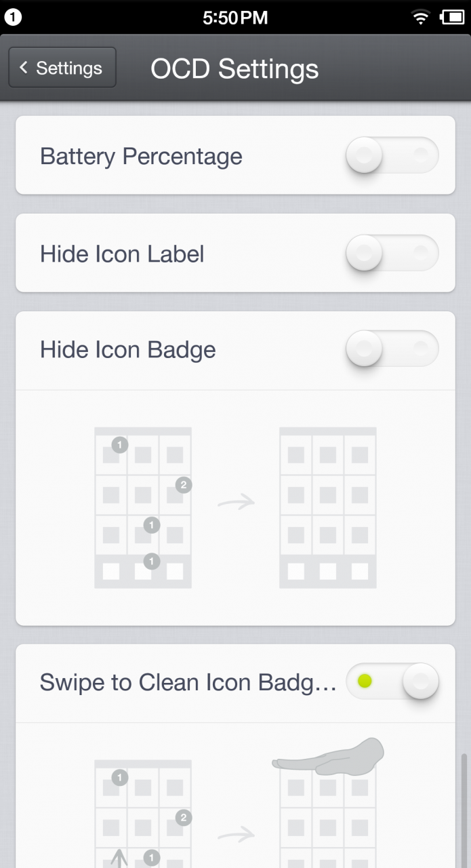Toggle the Battery Percentage switch
The width and height of the screenshot is (471, 868).
(392, 155)
